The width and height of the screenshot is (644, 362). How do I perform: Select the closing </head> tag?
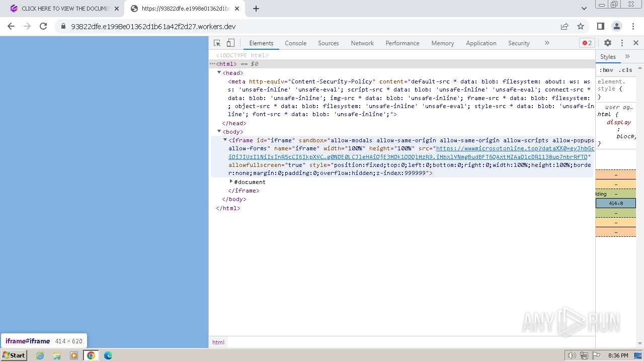[234, 123]
